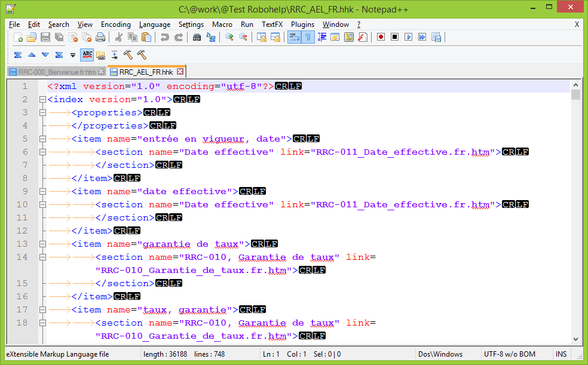Create a new document with New icon
Viewport: 588px width, 365px height.
[x=18, y=37]
